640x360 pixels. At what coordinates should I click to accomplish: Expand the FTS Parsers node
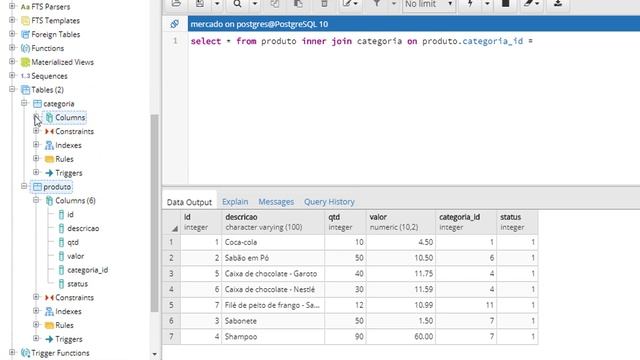click(12, 6)
